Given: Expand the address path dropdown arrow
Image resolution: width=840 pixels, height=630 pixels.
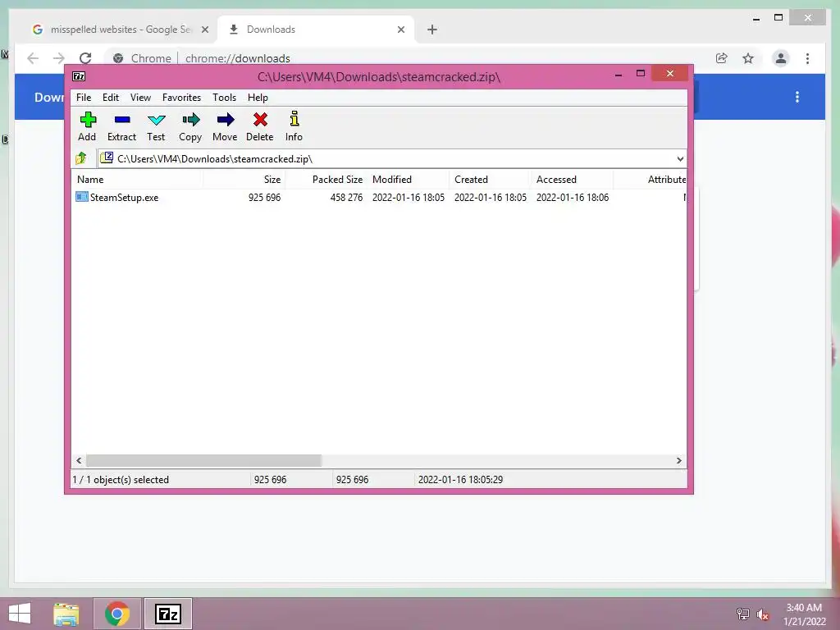Looking at the screenshot, I should coord(680,159).
